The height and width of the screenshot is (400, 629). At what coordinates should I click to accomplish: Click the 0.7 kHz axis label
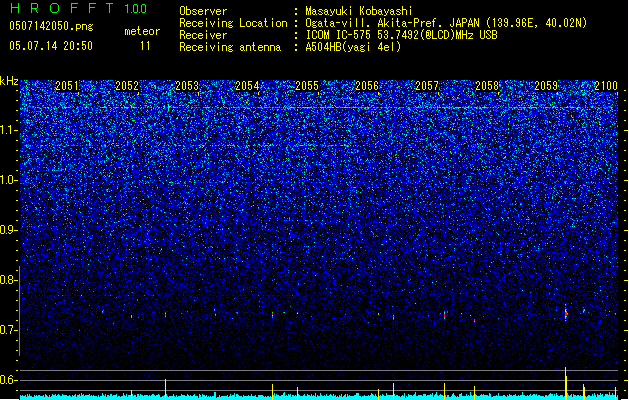tap(9, 330)
